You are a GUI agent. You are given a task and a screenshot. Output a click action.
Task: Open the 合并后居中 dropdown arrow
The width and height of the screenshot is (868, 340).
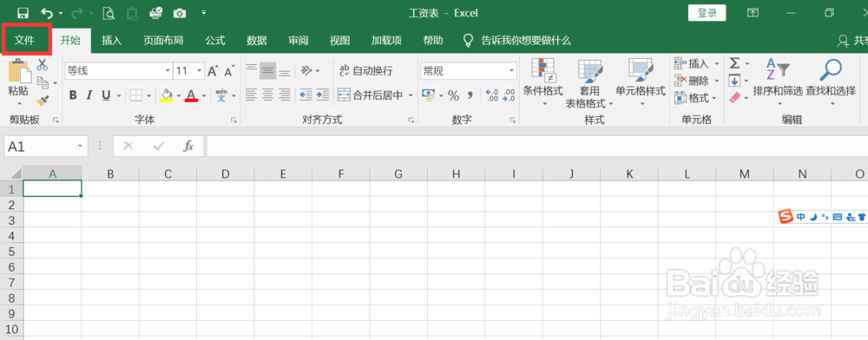(x=411, y=95)
